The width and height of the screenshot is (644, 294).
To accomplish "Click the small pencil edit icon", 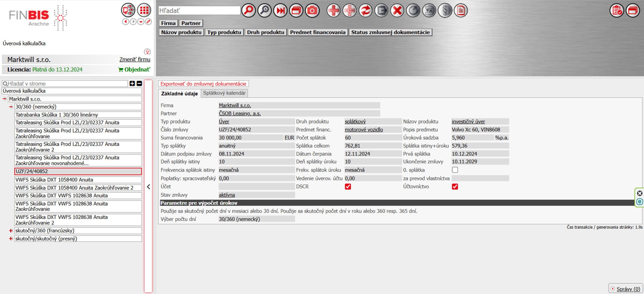I will (x=149, y=22).
